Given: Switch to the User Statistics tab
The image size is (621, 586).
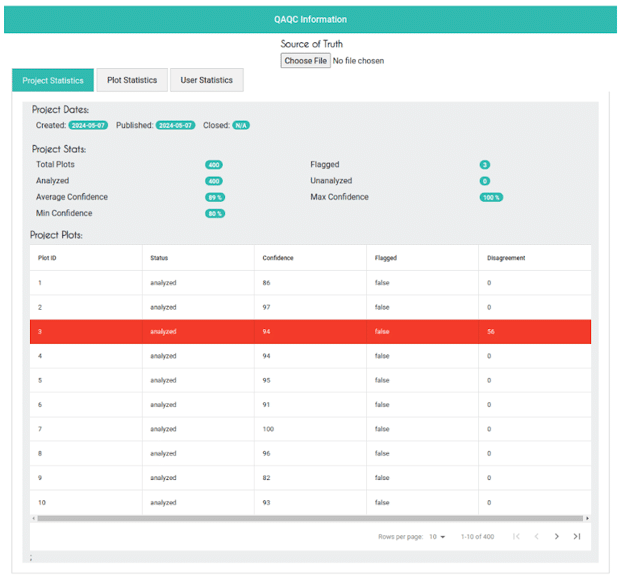Looking at the screenshot, I should tap(206, 80).
